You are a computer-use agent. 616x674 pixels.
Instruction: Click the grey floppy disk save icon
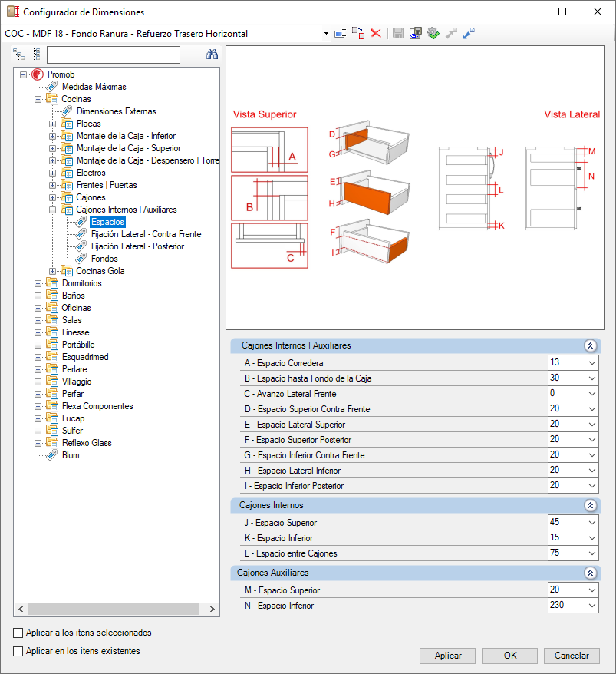click(x=398, y=33)
